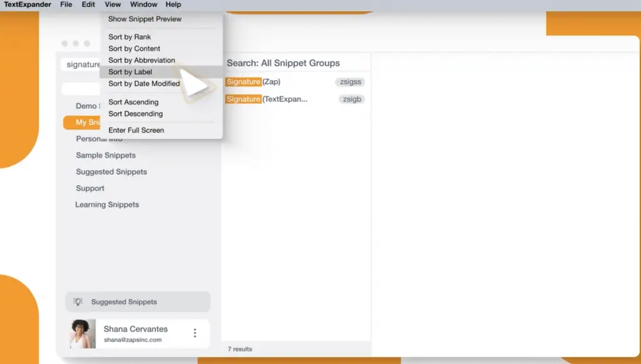This screenshot has width=641, height=364.
Task: Click the zsigss abbreviation badge
Action: [351, 82]
